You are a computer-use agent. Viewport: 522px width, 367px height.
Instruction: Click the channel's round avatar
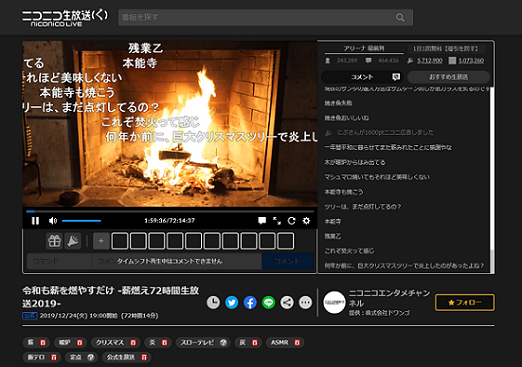click(334, 302)
